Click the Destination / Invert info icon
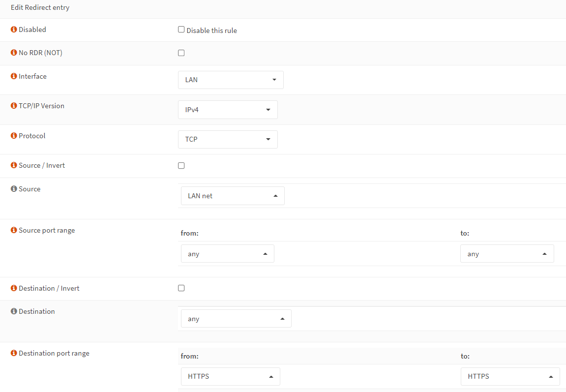This screenshot has width=566, height=392. click(14, 288)
